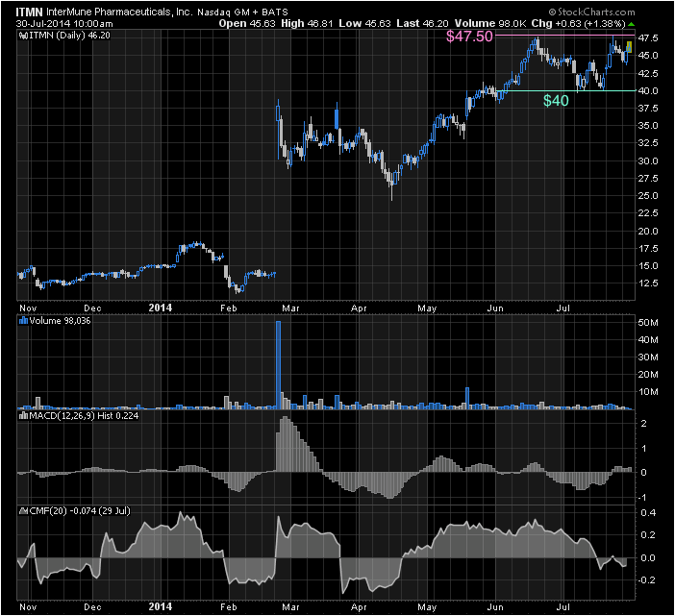The height and width of the screenshot is (616, 675).
Task: Click the Chg +0.63 (+1.38%) value
Action: [x=579, y=24]
